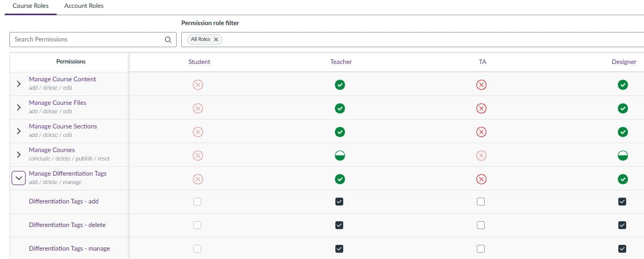Click Designer's Manage Differentiation Tags check icon

pyautogui.click(x=623, y=179)
